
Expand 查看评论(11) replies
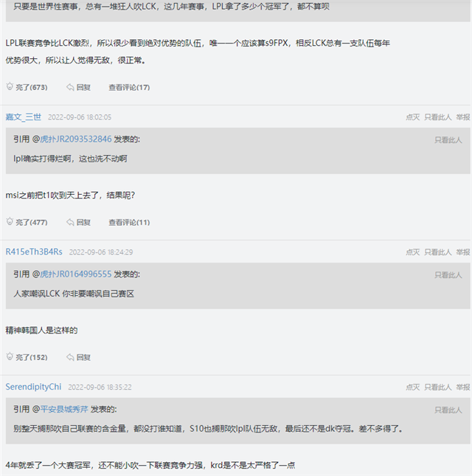click(129, 222)
